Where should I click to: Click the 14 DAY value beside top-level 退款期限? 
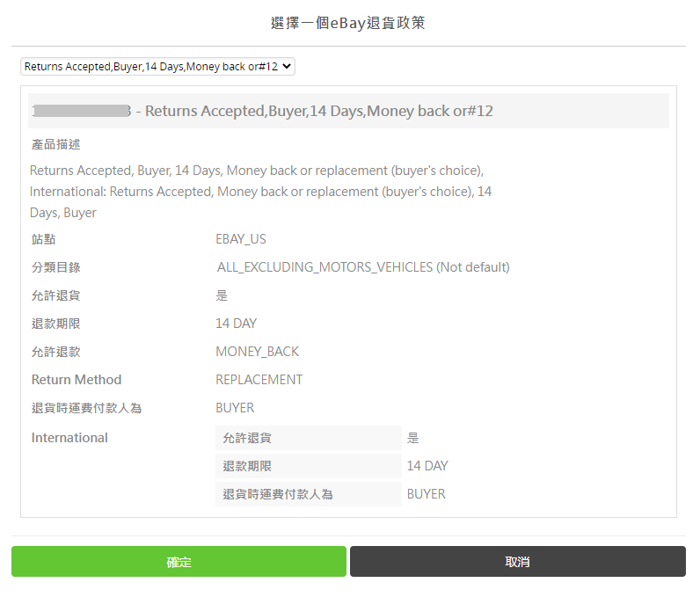click(237, 324)
